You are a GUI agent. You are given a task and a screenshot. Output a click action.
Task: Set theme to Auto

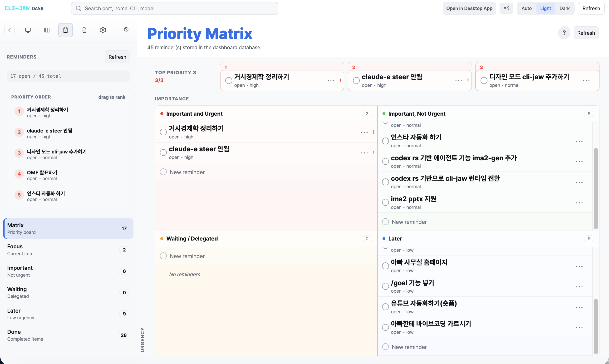pyautogui.click(x=526, y=8)
